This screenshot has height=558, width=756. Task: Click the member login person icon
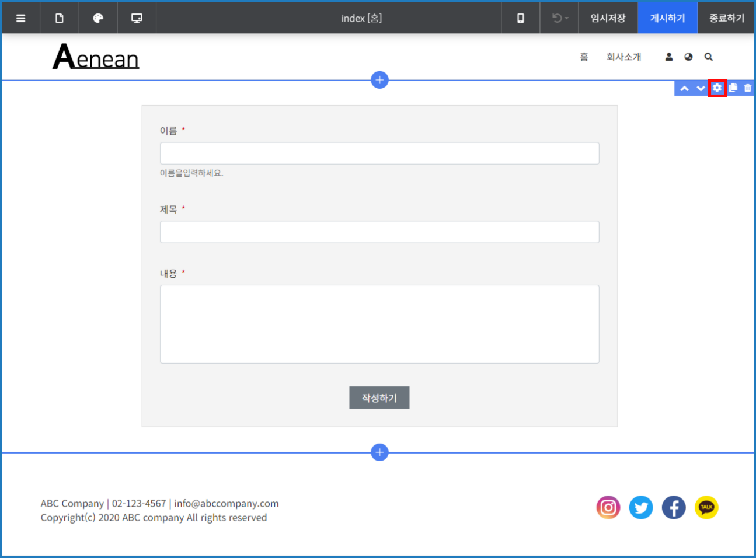tap(668, 57)
